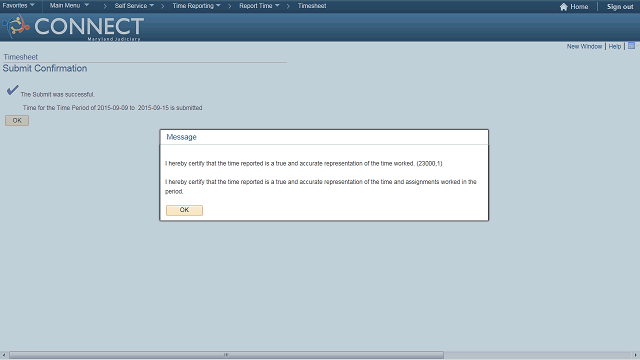The image size is (640, 360).
Task: Open a New Window link
Action: [x=584, y=47]
